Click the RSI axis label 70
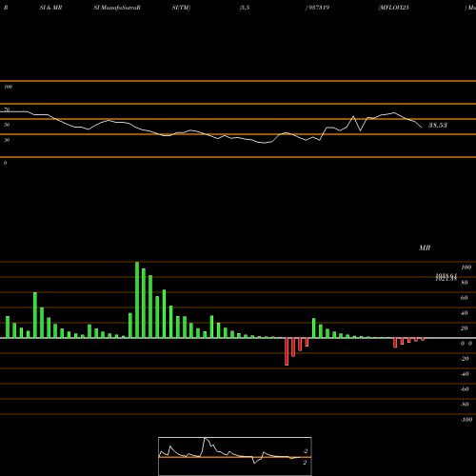The height and width of the screenshot is (476, 476). tap(7, 109)
